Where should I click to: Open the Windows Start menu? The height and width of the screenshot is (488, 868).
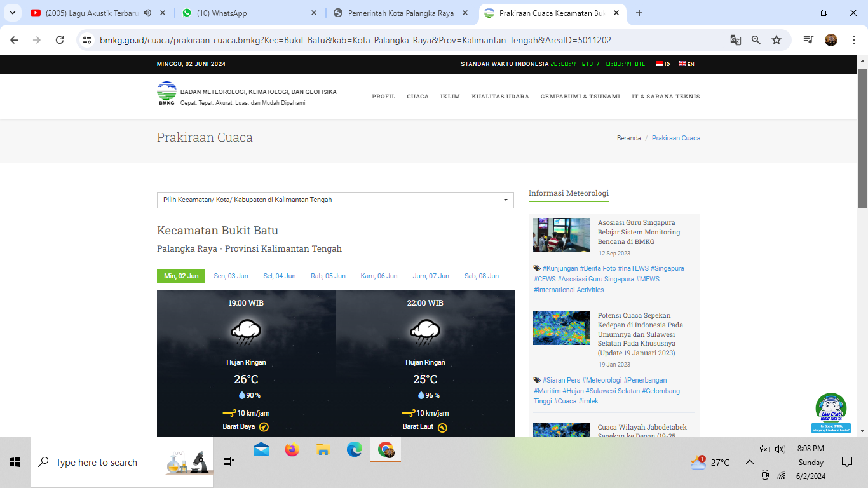(15, 463)
